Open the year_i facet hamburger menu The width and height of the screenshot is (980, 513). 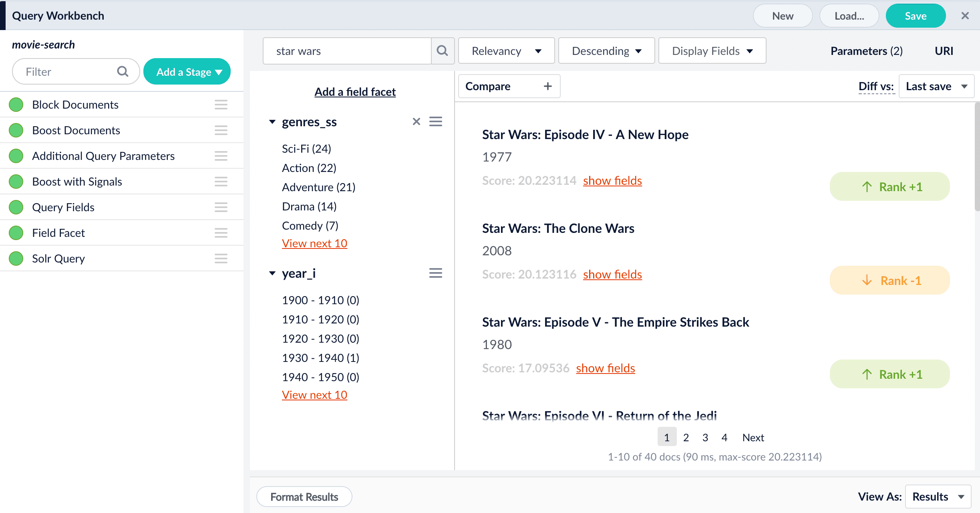435,273
